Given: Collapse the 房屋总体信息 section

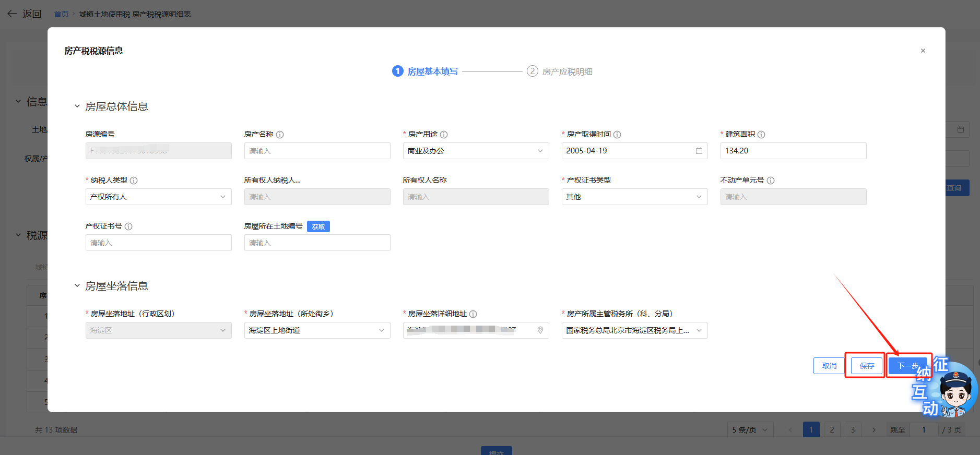Looking at the screenshot, I should pos(77,106).
